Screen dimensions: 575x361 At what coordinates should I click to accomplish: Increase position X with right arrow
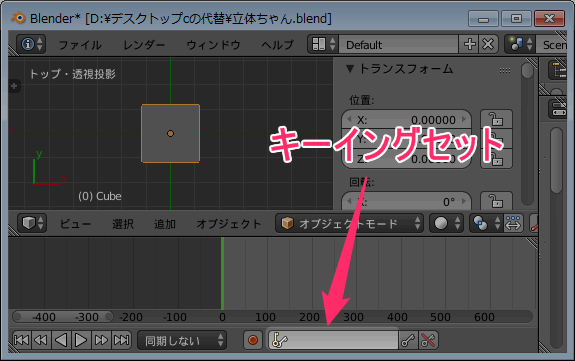pos(464,119)
